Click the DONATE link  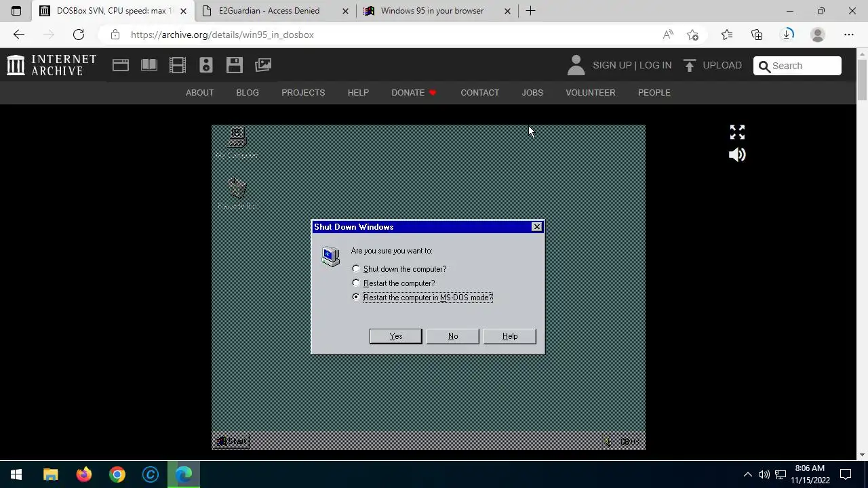(x=414, y=92)
